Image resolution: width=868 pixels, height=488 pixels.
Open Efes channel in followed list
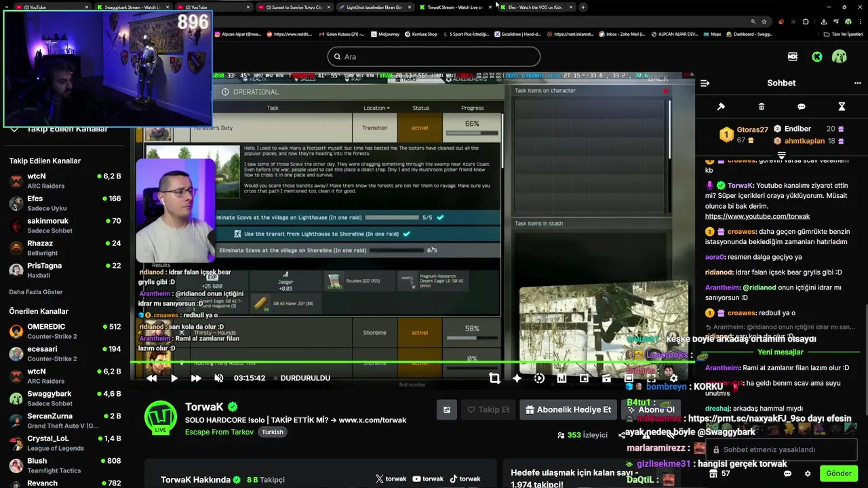click(x=65, y=203)
